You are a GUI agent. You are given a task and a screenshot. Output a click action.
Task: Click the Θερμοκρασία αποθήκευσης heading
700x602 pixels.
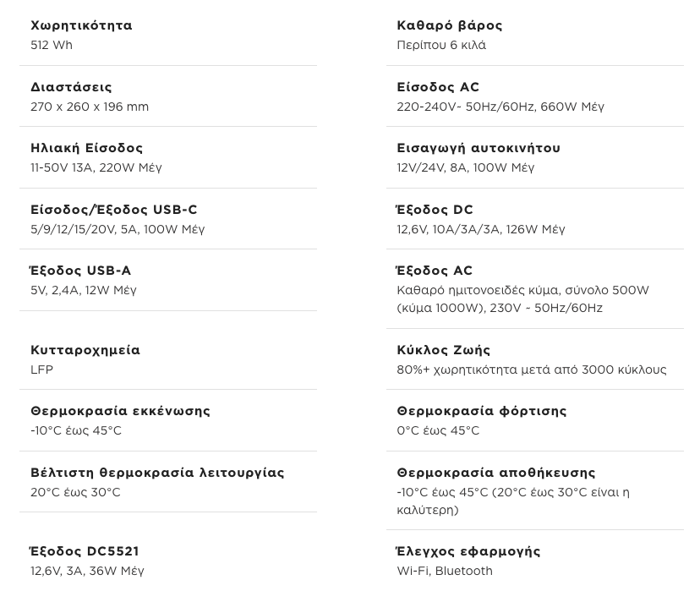[x=496, y=473]
